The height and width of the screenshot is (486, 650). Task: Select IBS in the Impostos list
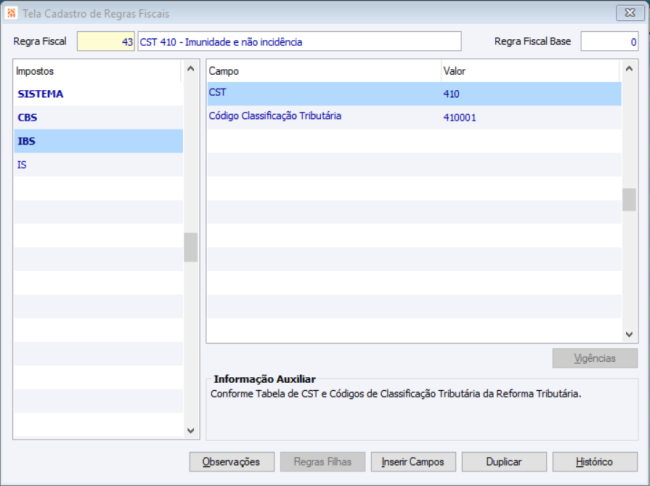coord(98,141)
